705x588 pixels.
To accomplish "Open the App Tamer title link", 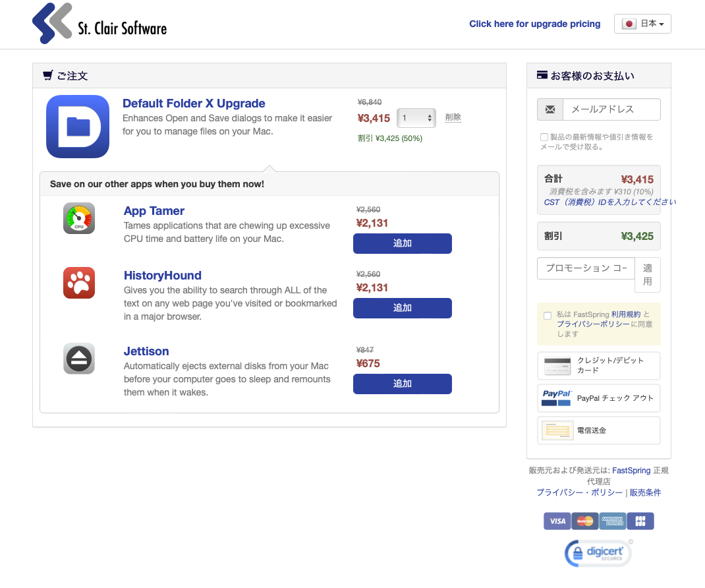I will pos(154,211).
